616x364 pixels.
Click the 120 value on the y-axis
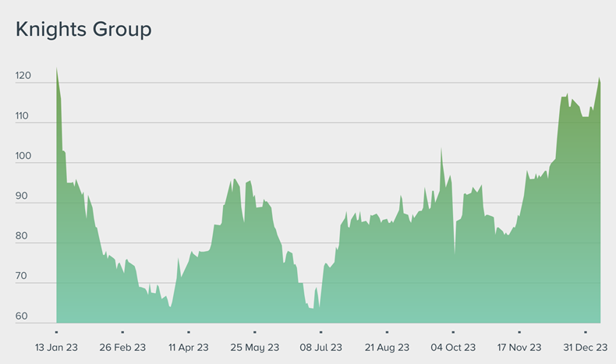(22, 76)
